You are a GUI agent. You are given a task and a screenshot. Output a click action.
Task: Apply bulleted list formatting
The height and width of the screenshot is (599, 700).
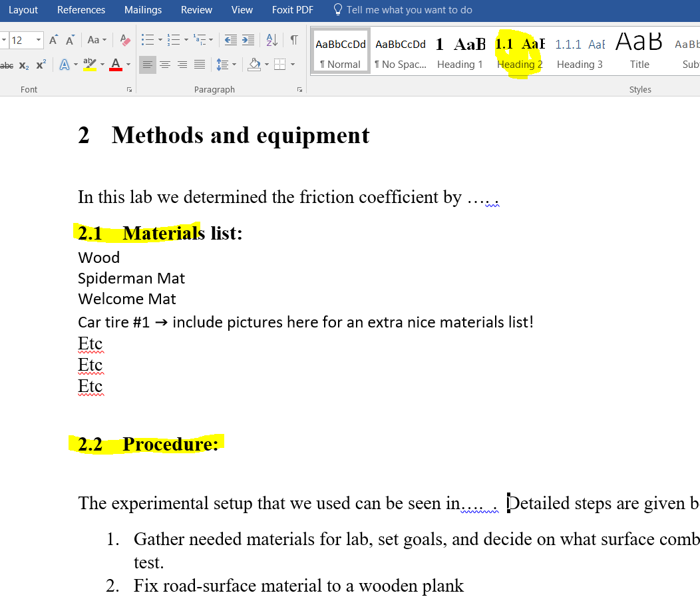(x=147, y=40)
